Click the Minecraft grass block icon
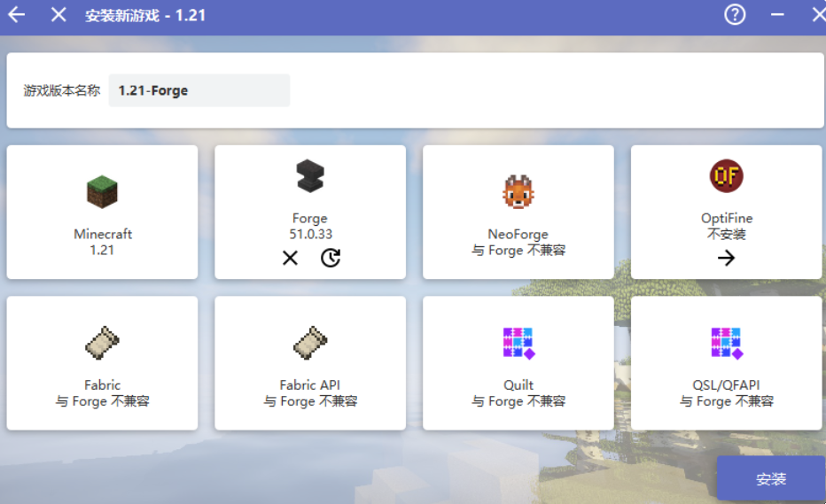Viewport: 826px width, 504px height. [x=102, y=191]
